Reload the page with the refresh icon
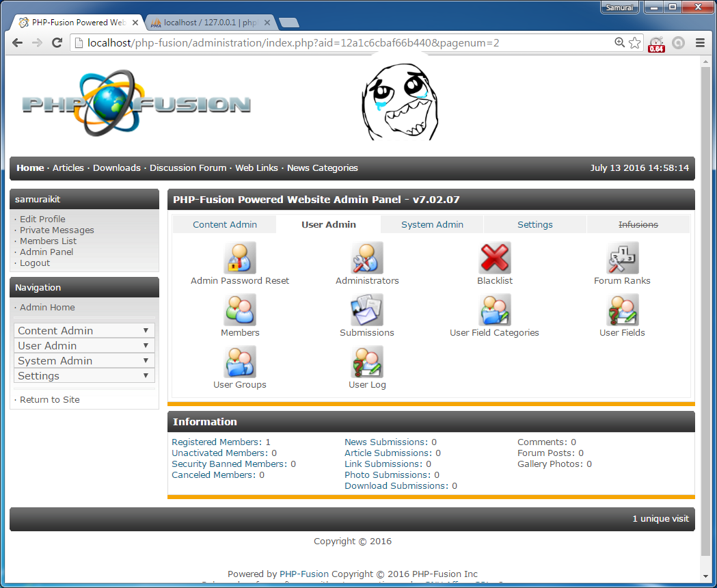Image resolution: width=717 pixels, height=588 pixels. pos(57,43)
